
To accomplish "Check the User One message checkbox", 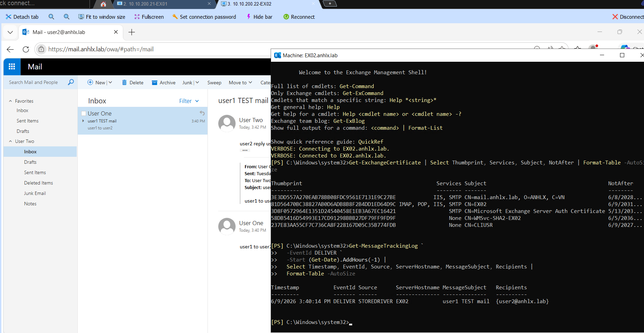I will click(x=84, y=113).
